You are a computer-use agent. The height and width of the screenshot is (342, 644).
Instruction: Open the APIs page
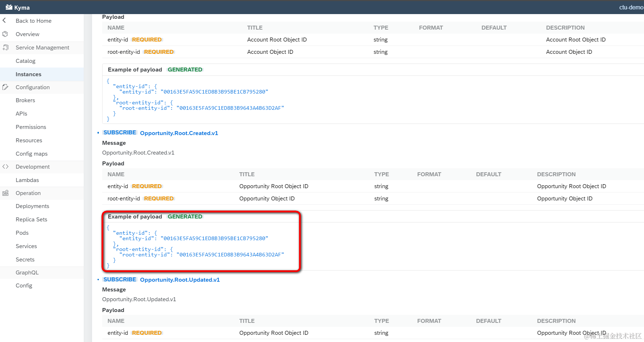coord(21,114)
